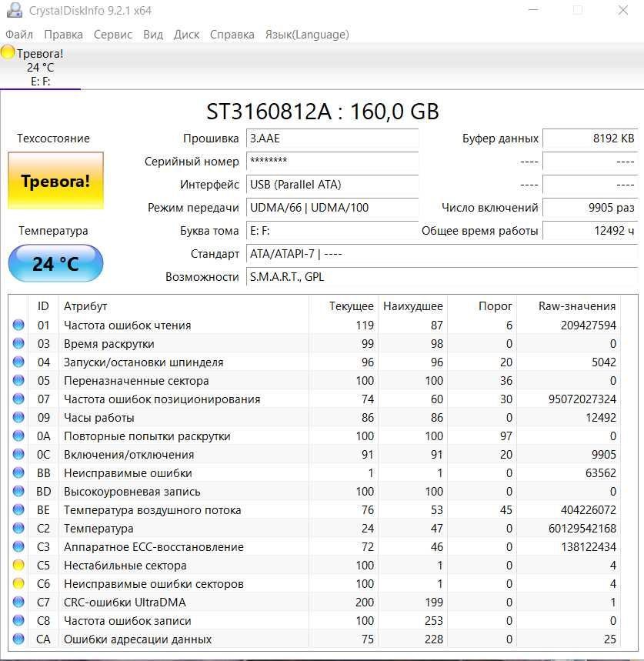Close the CrystalDiskInfo window
Screen dimensions: 644x661
[623, 10]
